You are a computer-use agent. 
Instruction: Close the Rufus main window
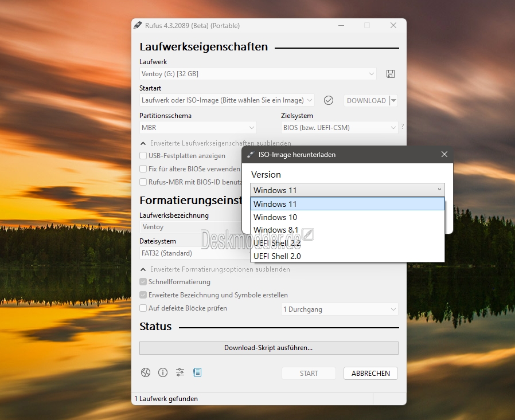(393, 26)
